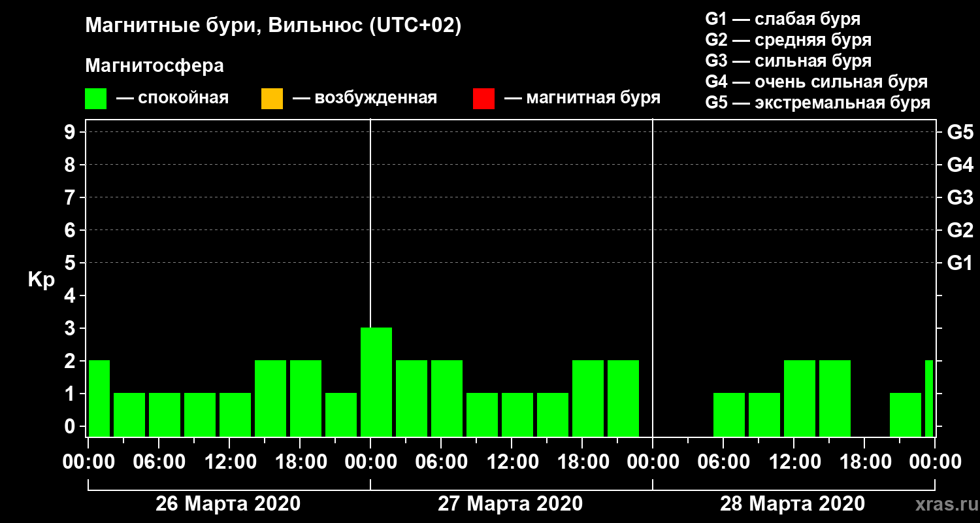980x523 pixels.
Task: Click the 'Магнитосфера' heading
Action: click(155, 66)
